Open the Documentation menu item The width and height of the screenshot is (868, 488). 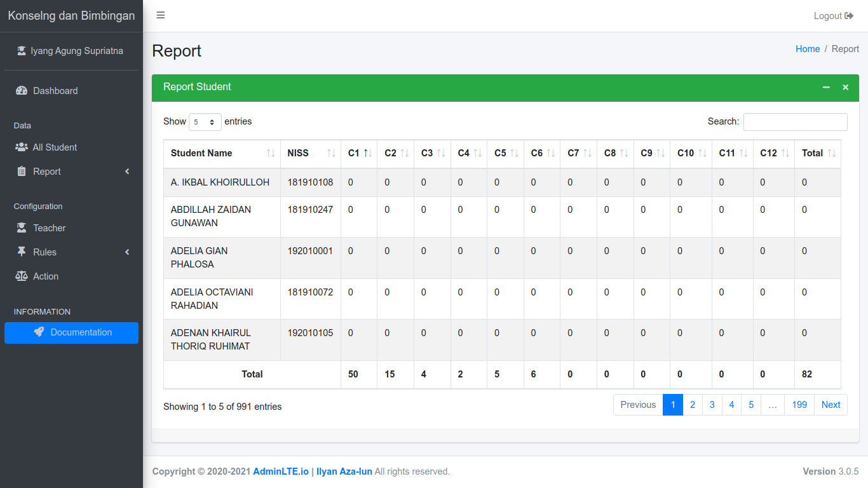(71, 333)
